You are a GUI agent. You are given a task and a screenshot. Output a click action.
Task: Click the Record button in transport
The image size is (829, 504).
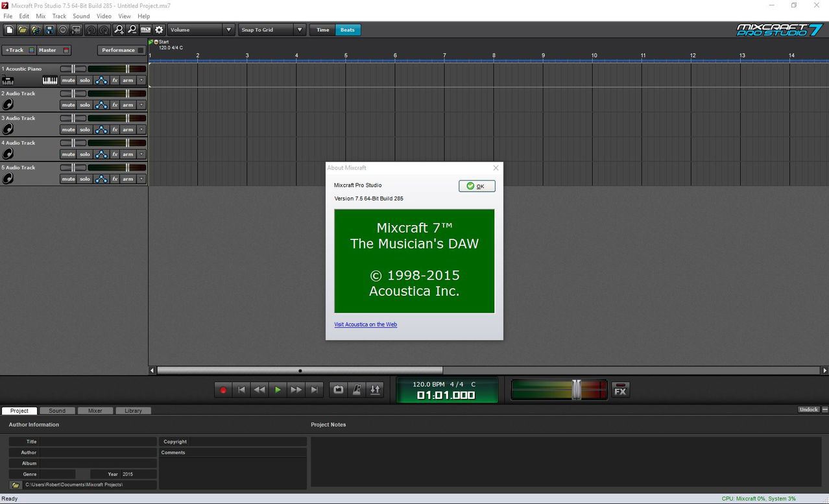click(x=223, y=390)
